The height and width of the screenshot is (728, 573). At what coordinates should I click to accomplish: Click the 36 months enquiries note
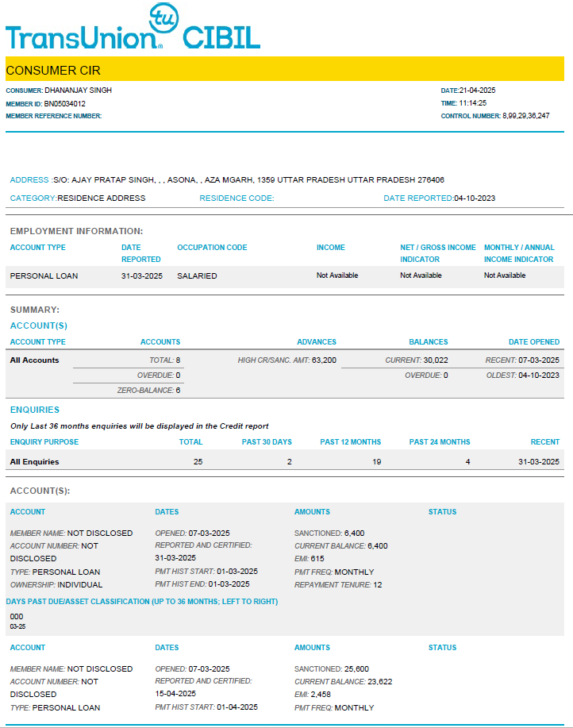[x=139, y=426]
